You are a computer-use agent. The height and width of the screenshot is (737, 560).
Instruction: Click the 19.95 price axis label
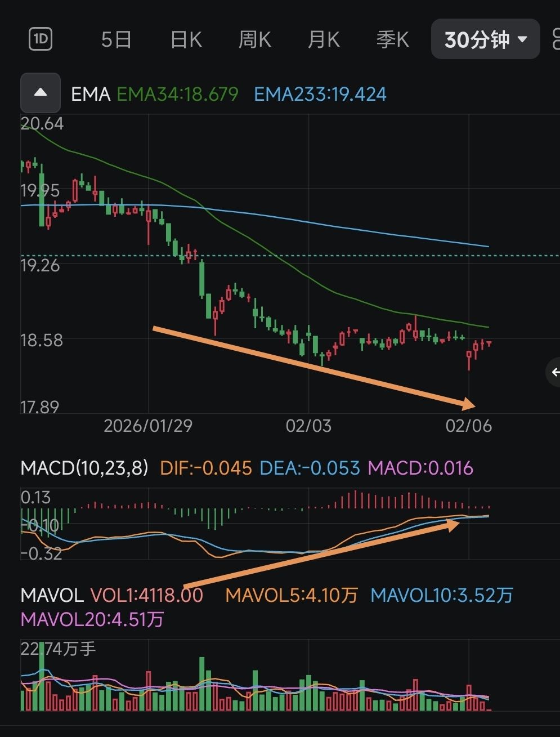pyautogui.click(x=40, y=191)
